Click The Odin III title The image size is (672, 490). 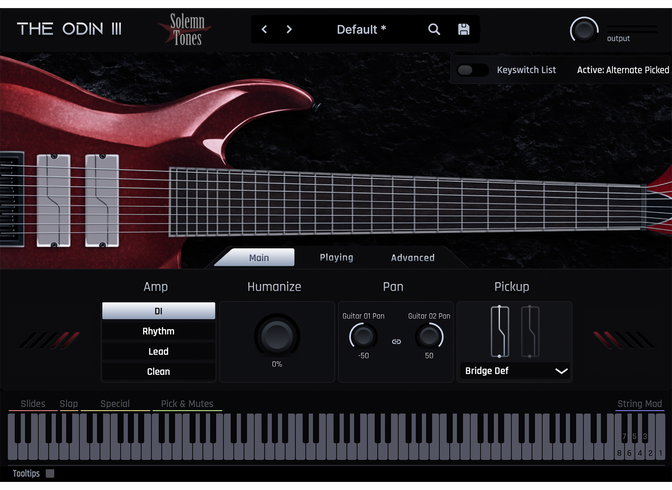point(69,29)
